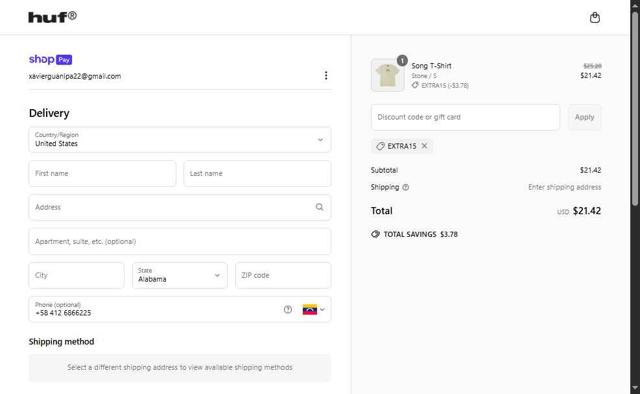Focus the Apartment, suite, etc. field
Image resolution: width=640 pixels, height=394 pixels.
[x=180, y=241]
